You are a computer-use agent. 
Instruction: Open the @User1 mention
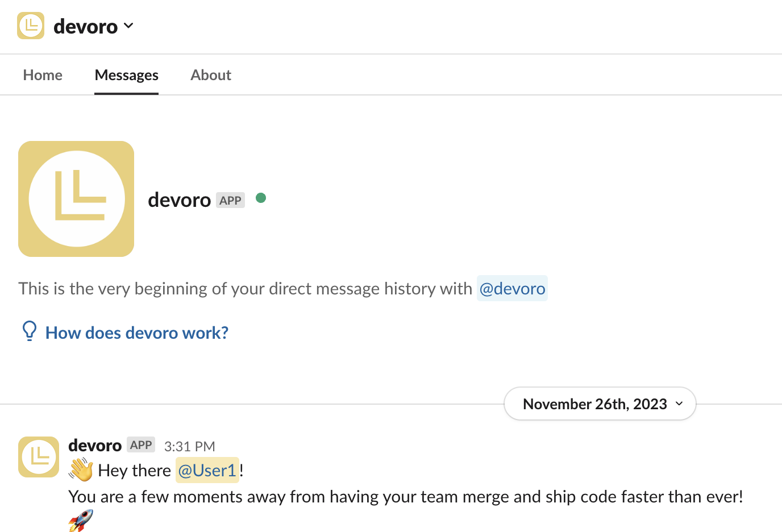[x=207, y=471]
